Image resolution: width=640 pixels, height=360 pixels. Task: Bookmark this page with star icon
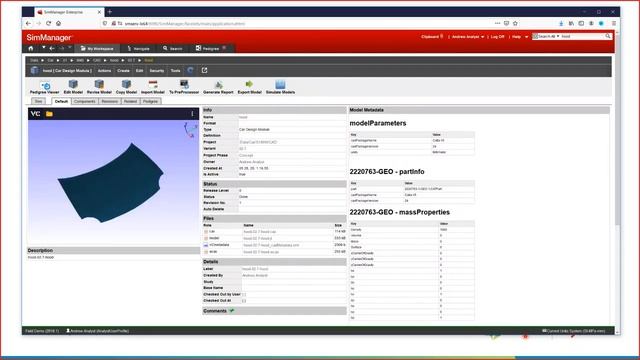pos(515,23)
